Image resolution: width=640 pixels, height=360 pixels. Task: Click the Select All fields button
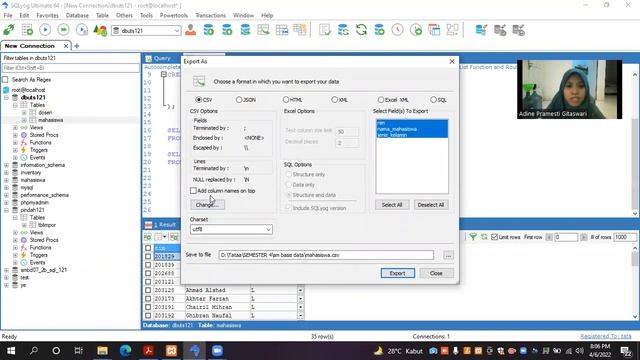(392, 204)
